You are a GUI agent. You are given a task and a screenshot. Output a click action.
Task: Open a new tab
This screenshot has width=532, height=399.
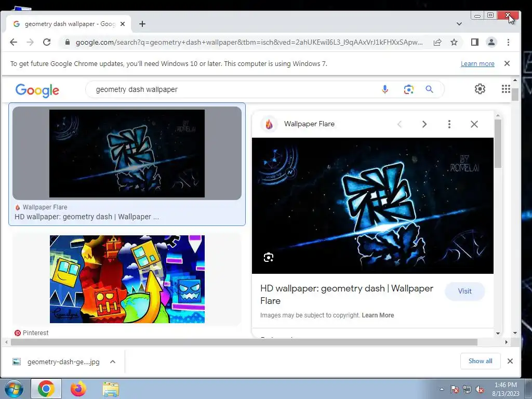coord(142,24)
